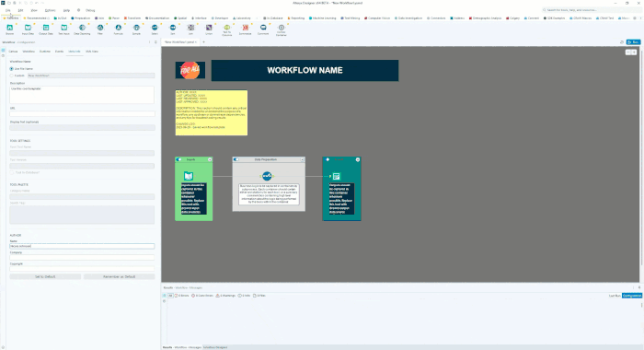Screen dimensions: 644x350
Task: Open the View menu
Action: tap(34, 10)
